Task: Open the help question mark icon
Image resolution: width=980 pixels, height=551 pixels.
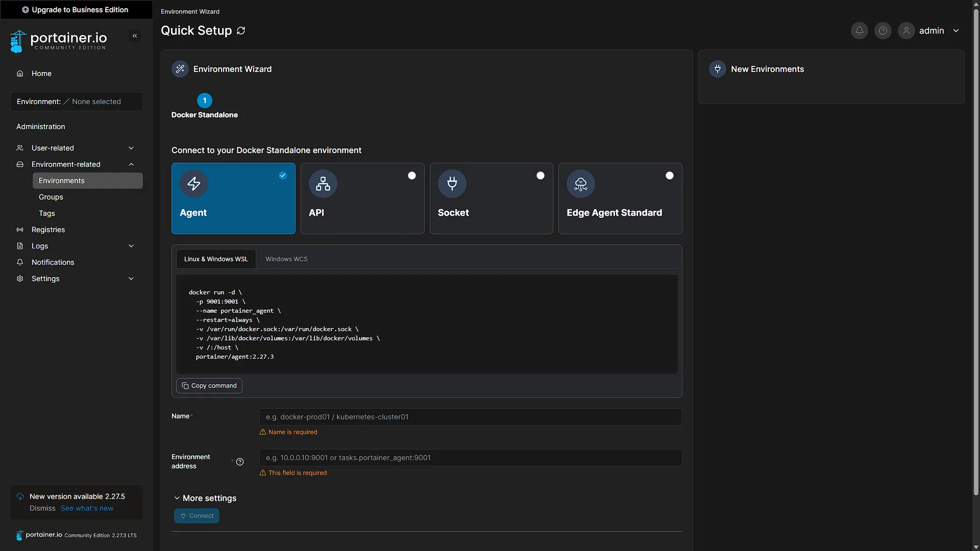Action: pos(883,31)
